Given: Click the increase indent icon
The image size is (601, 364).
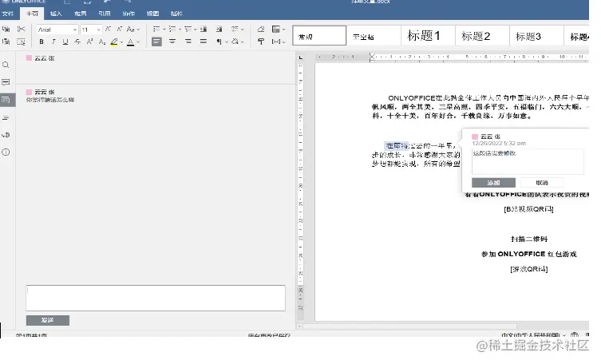Looking at the screenshot, I should (219, 29).
